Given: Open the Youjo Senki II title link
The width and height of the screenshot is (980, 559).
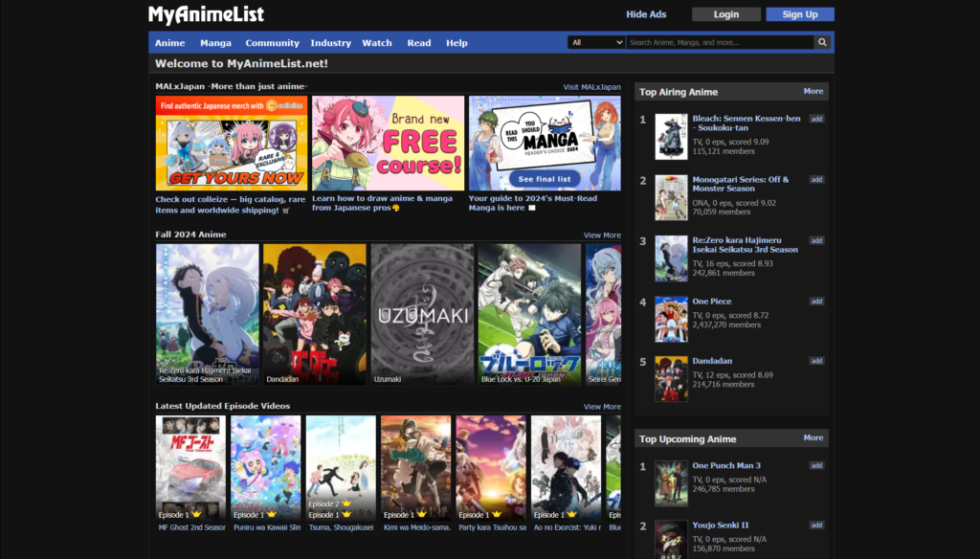Looking at the screenshot, I should (x=720, y=525).
